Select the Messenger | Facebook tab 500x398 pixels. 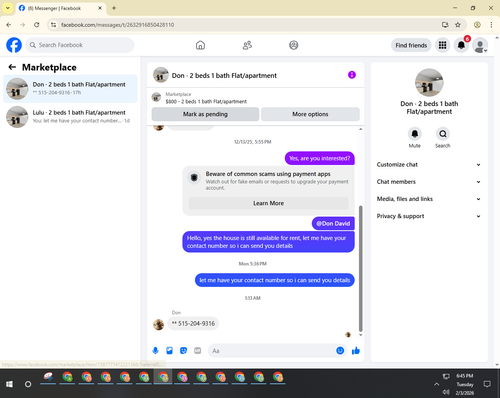61,8
